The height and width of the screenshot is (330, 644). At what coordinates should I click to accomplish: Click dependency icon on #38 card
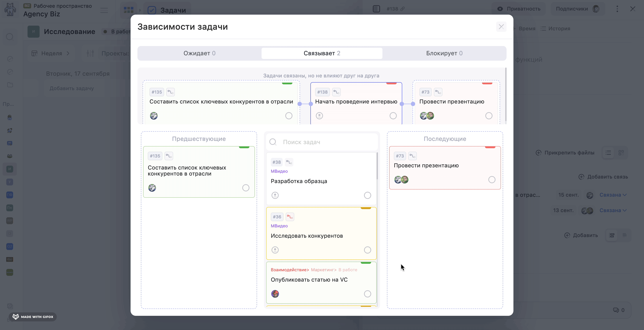(x=289, y=162)
